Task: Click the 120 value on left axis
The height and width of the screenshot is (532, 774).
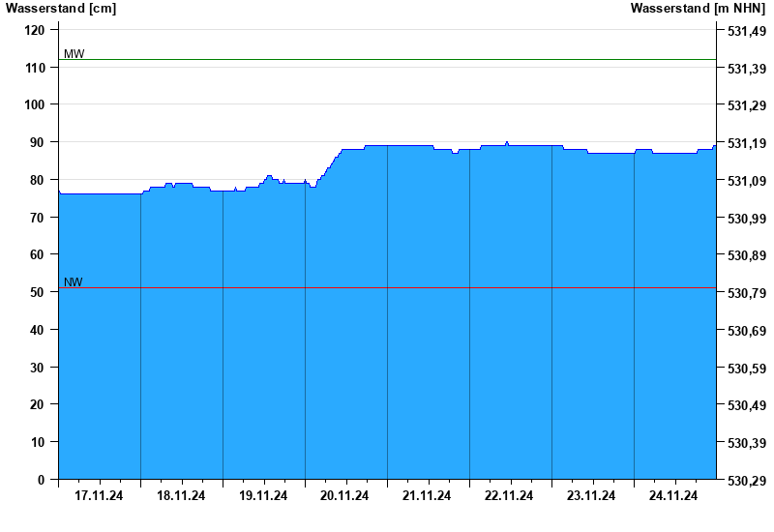Action: pos(35,30)
